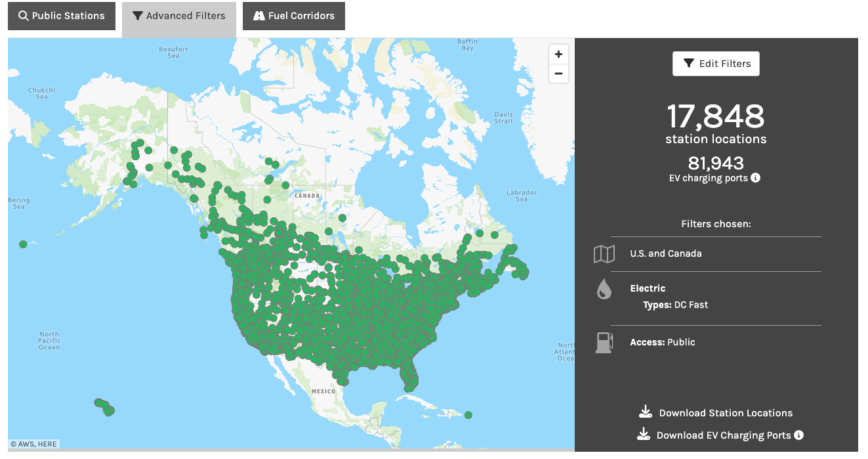Click the fuel drop icon beside Electric
868x459 pixels.
coord(604,289)
